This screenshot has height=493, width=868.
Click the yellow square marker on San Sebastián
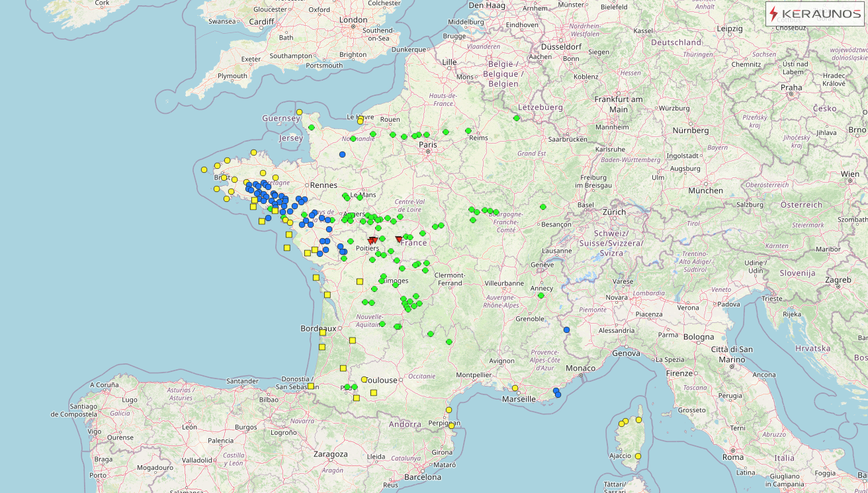tap(310, 386)
